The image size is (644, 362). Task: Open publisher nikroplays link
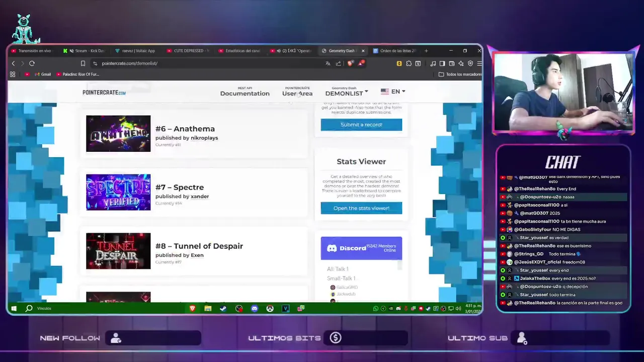coord(204,138)
